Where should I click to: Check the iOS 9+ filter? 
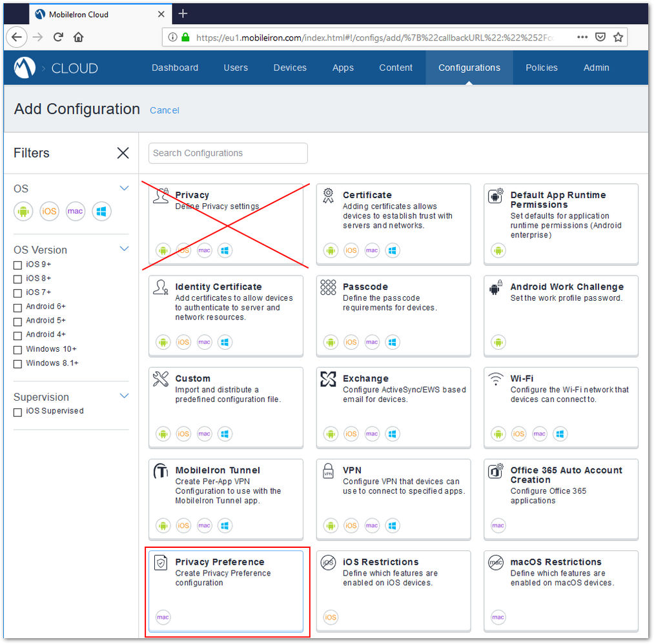(x=17, y=265)
